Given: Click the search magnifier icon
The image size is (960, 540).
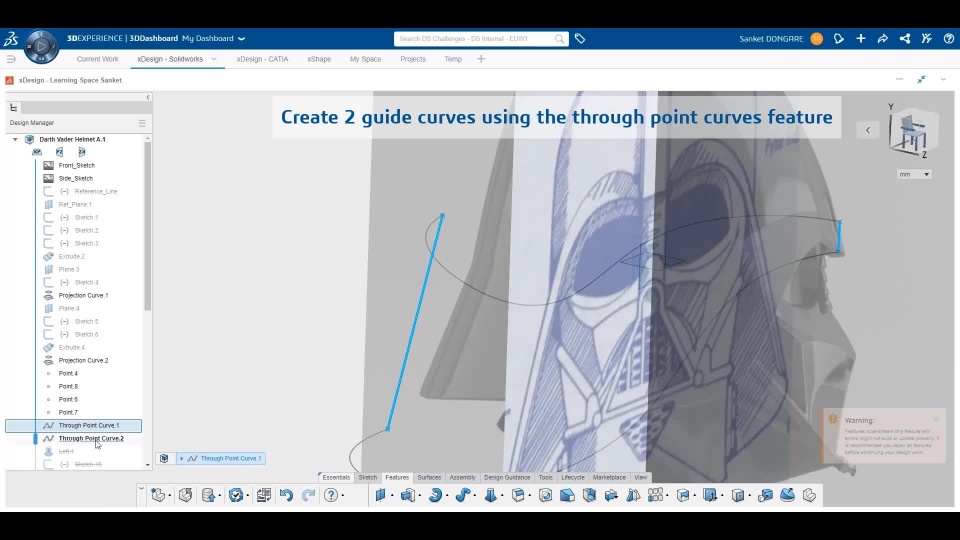Looking at the screenshot, I should point(560,39).
